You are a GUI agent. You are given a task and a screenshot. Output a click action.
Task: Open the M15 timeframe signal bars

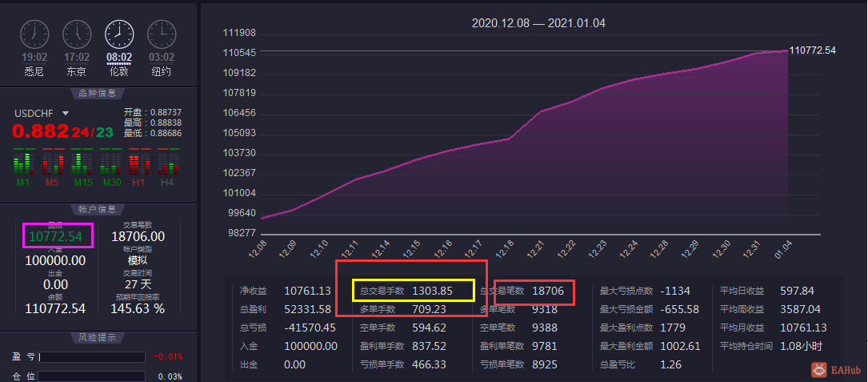point(83,162)
